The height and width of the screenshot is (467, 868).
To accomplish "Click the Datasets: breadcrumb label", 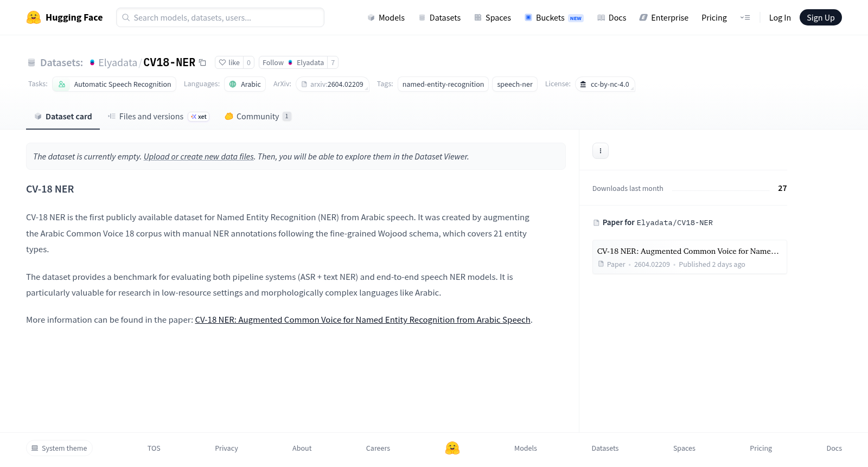I will click(61, 62).
